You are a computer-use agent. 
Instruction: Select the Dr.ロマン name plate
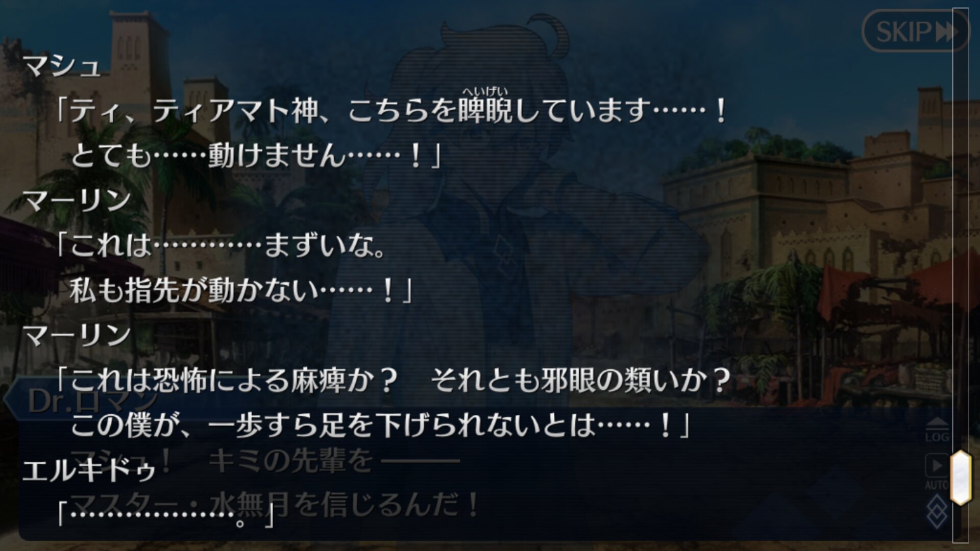tap(87, 401)
